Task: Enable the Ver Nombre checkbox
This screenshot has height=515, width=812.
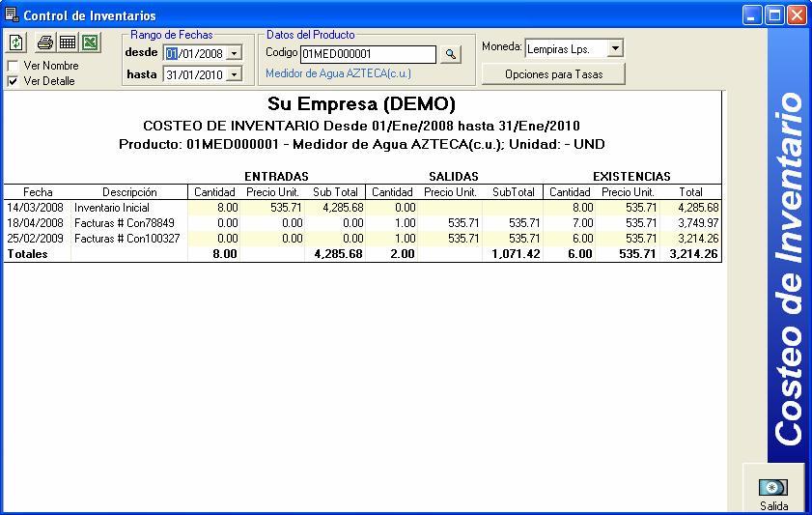Action: pos(13,66)
